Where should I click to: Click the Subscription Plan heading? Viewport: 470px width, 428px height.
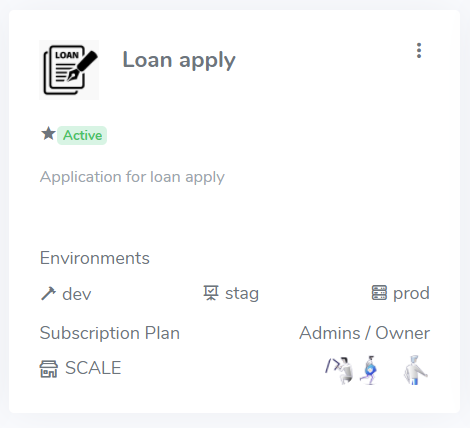(x=110, y=333)
